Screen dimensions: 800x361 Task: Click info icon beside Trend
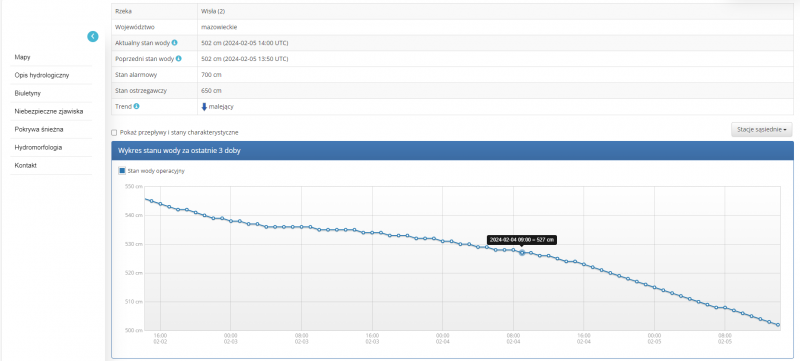point(136,107)
